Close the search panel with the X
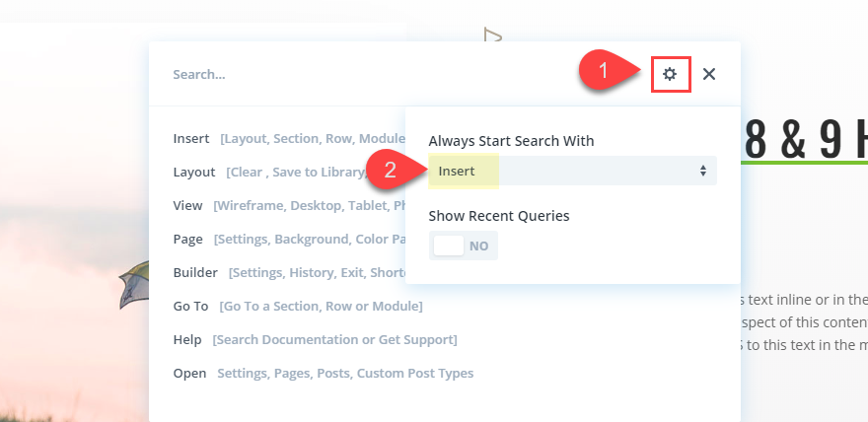This screenshot has width=868, height=422. [709, 74]
